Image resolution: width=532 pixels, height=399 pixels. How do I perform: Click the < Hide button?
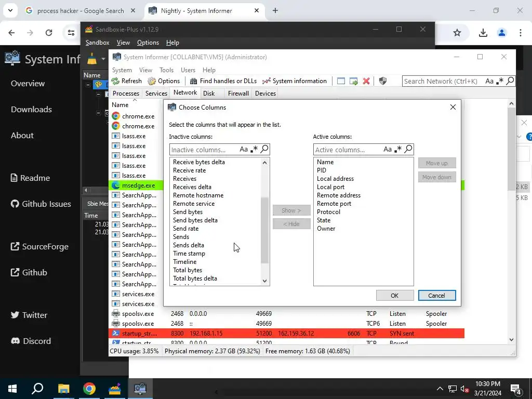coord(291,224)
